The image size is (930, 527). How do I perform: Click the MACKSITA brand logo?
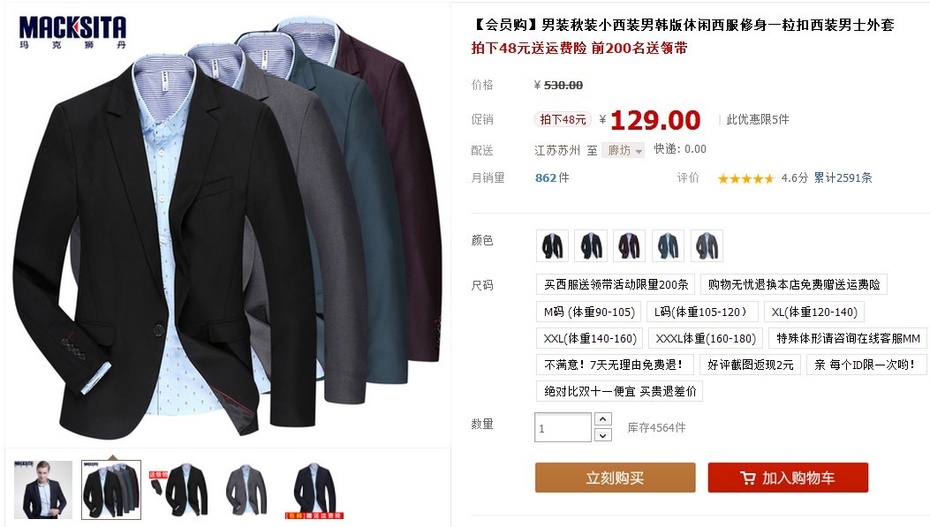coord(72,32)
